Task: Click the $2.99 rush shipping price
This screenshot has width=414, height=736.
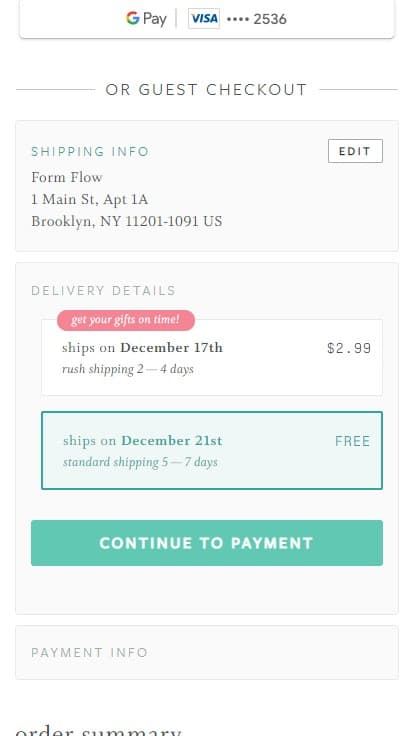Action: [x=349, y=348]
